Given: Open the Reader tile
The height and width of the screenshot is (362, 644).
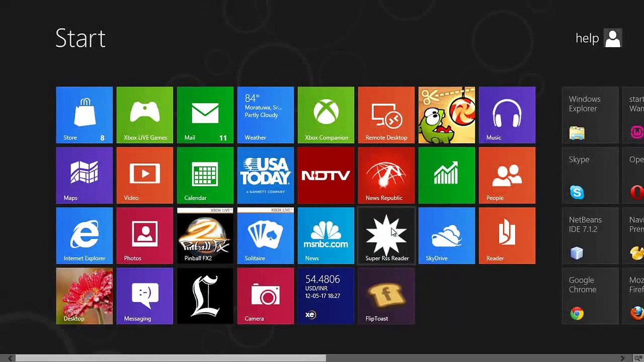Looking at the screenshot, I should pyautogui.click(x=507, y=236).
